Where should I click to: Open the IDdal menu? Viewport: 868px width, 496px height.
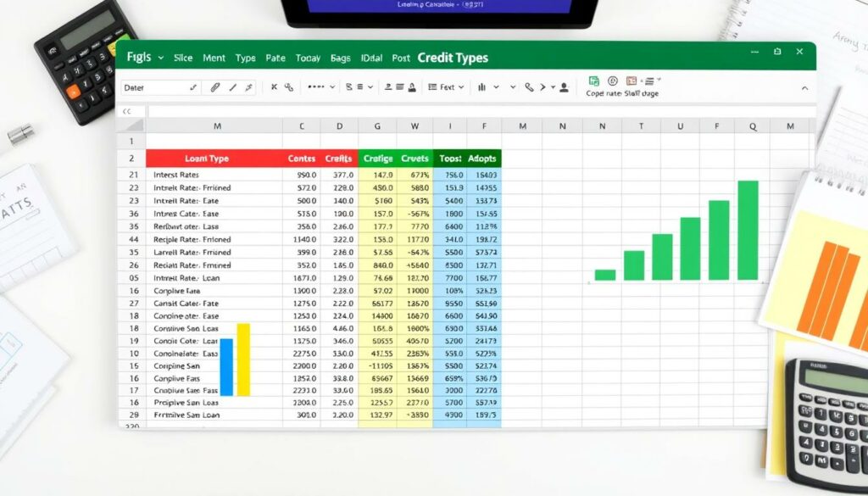pos(371,58)
